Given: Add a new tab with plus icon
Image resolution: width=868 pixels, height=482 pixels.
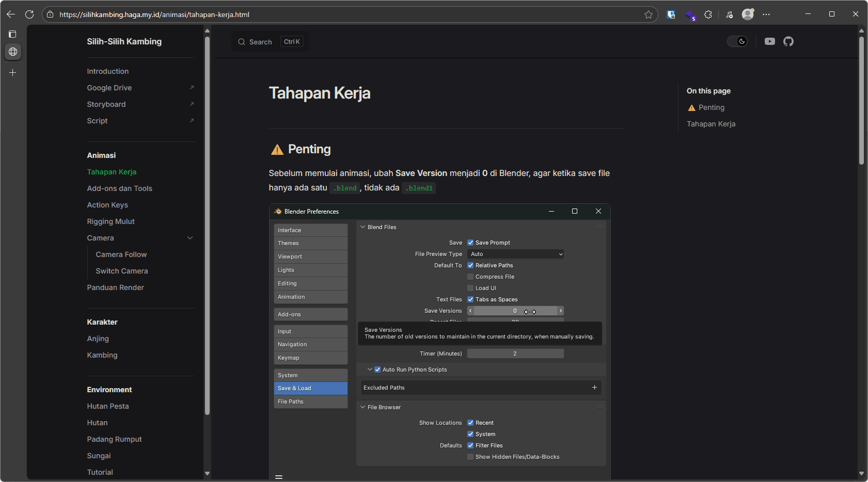Looking at the screenshot, I should point(13,73).
